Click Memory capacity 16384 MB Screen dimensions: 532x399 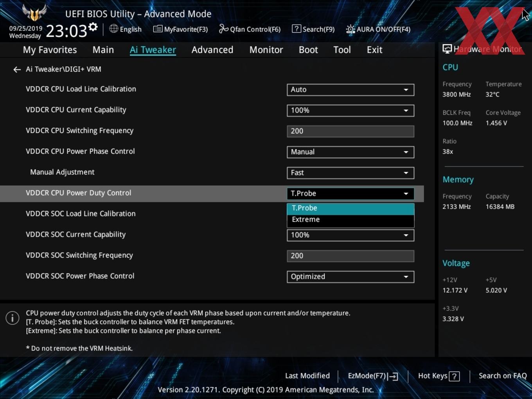click(500, 207)
